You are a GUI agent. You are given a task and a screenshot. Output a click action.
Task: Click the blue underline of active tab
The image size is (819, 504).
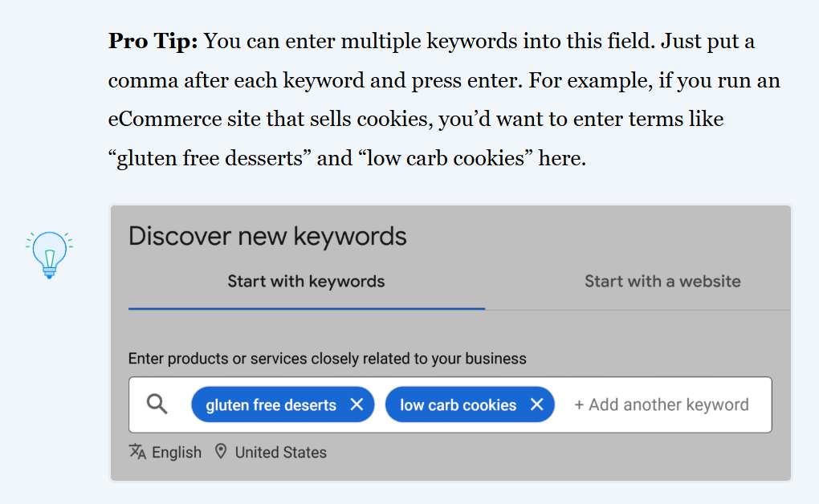[307, 309]
